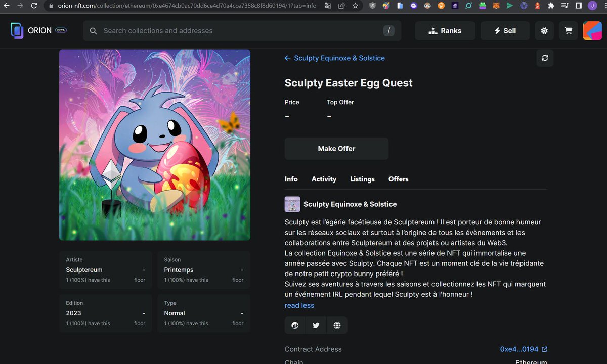Open the theme settings sun icon
607x364 pixels.
[544, 31]
